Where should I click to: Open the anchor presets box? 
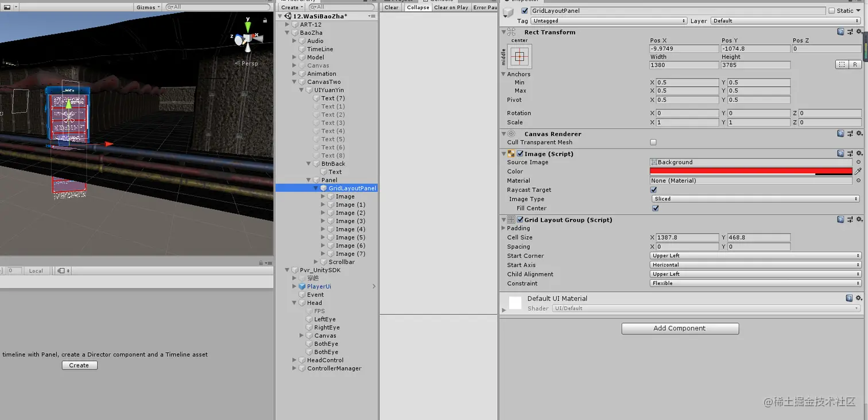point(520,56)
